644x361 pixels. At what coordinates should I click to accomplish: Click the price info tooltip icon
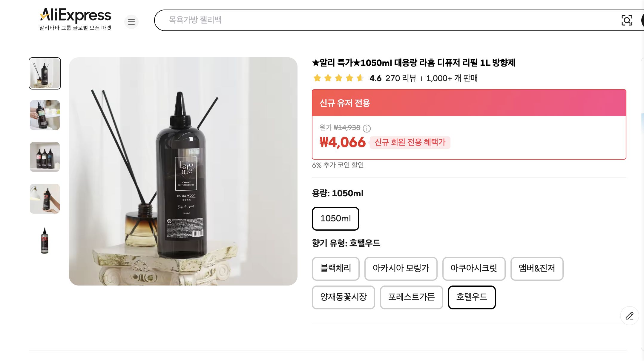367,129
